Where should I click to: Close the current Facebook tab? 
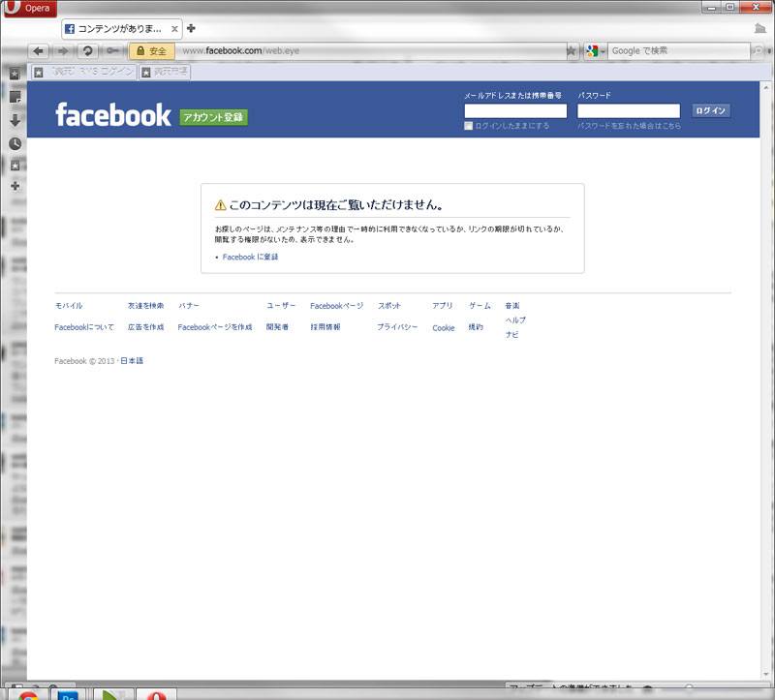[x=174, y=29]
